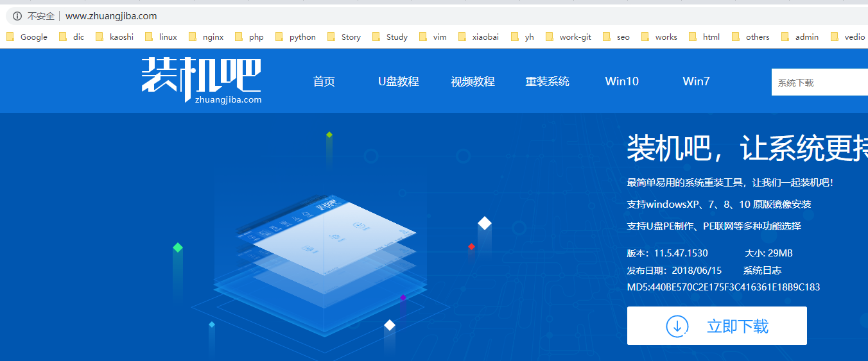Open the nginx bookmark folder

coord(206,37)
